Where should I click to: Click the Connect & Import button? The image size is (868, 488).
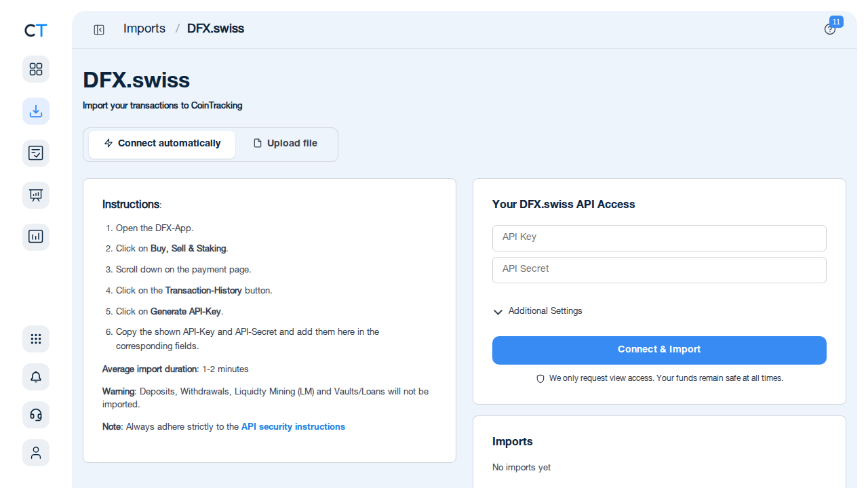[659, 350]
